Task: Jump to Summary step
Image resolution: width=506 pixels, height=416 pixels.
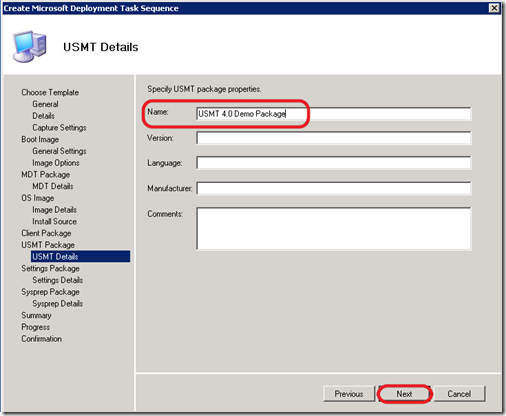Action: [x=36, y=315]
